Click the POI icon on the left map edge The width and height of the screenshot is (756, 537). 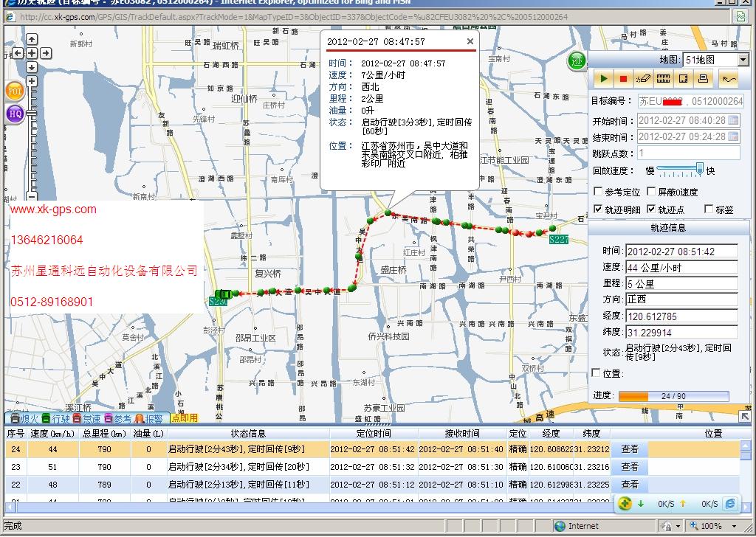(x=13, y=91)
